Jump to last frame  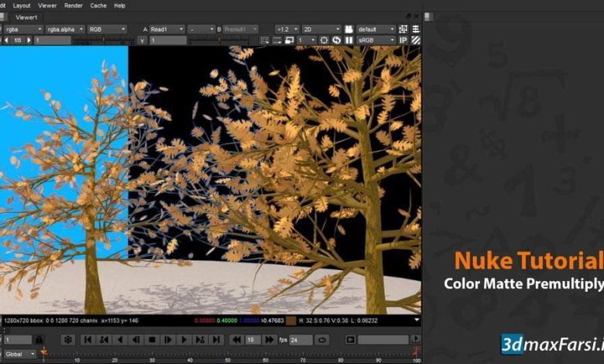point(217,340)
